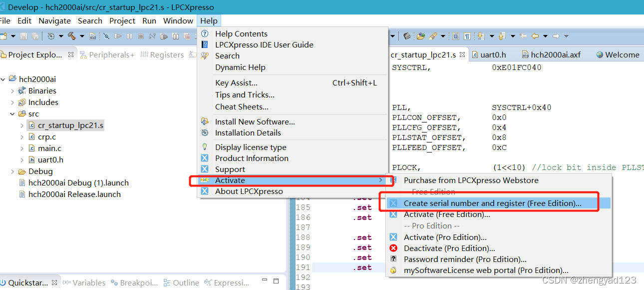Open the Build hammer dropdown arrow
The image size is (644, 290).
click(x=82, y=36)
